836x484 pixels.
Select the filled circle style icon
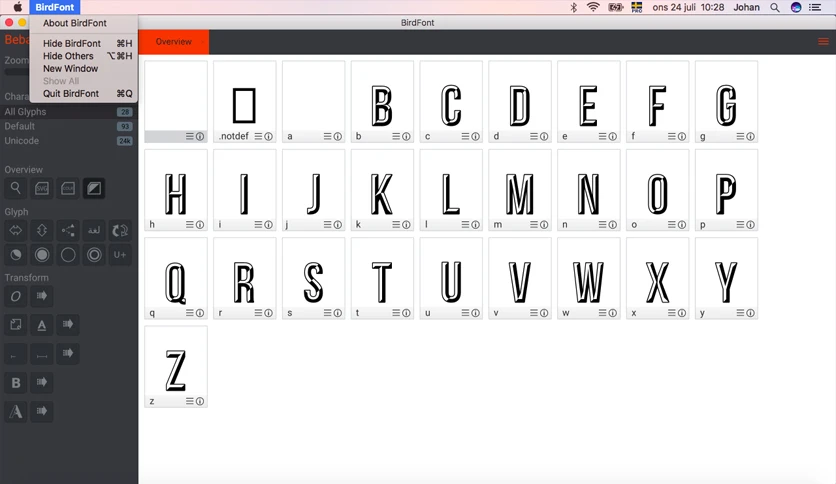(42, 255)
